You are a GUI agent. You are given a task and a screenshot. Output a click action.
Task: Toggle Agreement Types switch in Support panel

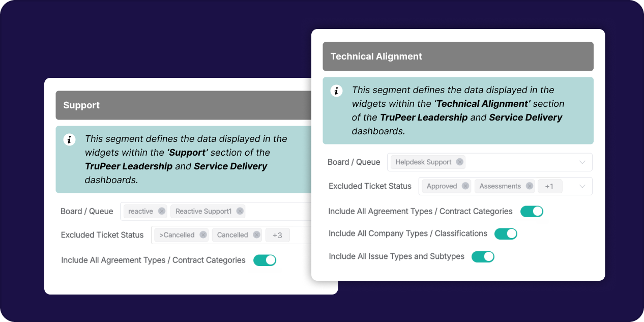click(265, 260)
